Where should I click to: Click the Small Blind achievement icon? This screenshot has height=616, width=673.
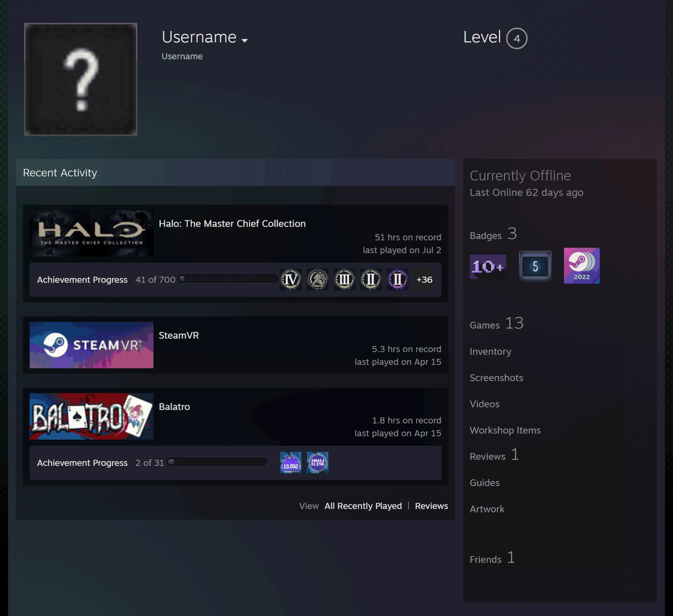click(x=318, y=462)
